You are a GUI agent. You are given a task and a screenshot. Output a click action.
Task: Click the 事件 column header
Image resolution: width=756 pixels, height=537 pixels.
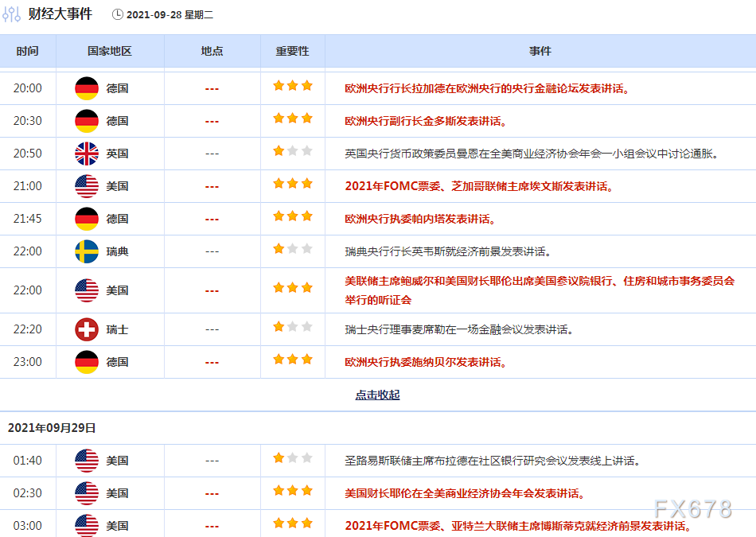click(x=540, y=50)
